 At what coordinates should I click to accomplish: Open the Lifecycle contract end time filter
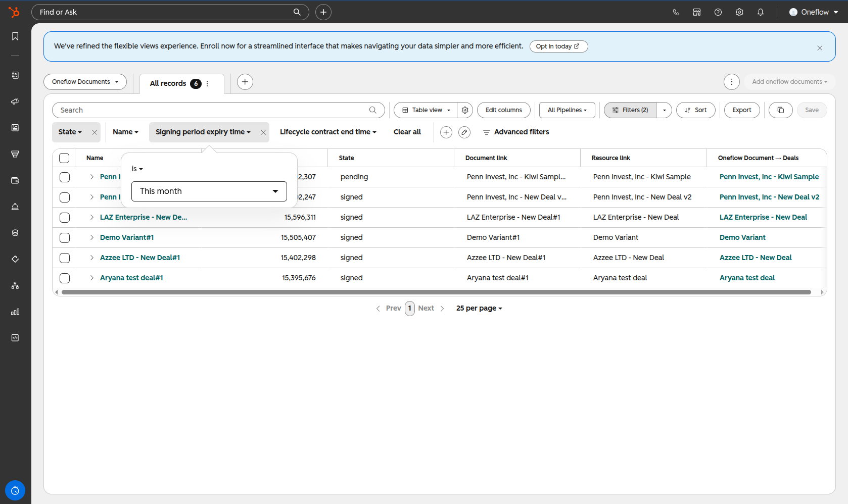click(328, 132)
